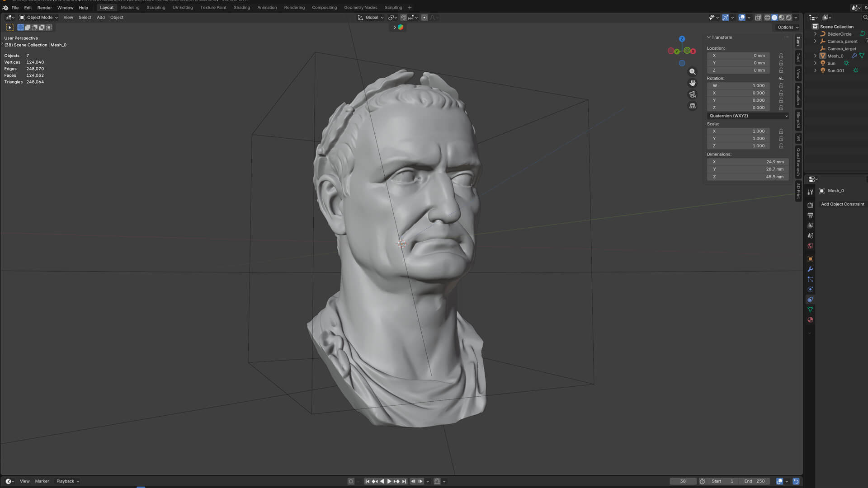
Task: Open the Object Data properties tab (green triangle)
Action: point(810,310)
